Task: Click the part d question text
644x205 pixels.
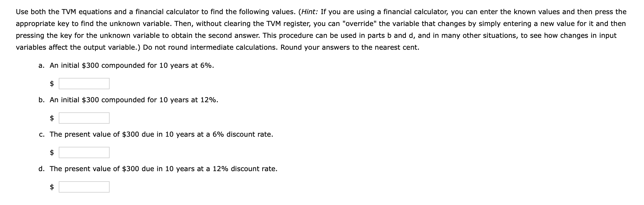Action: [x=163, y=169]
